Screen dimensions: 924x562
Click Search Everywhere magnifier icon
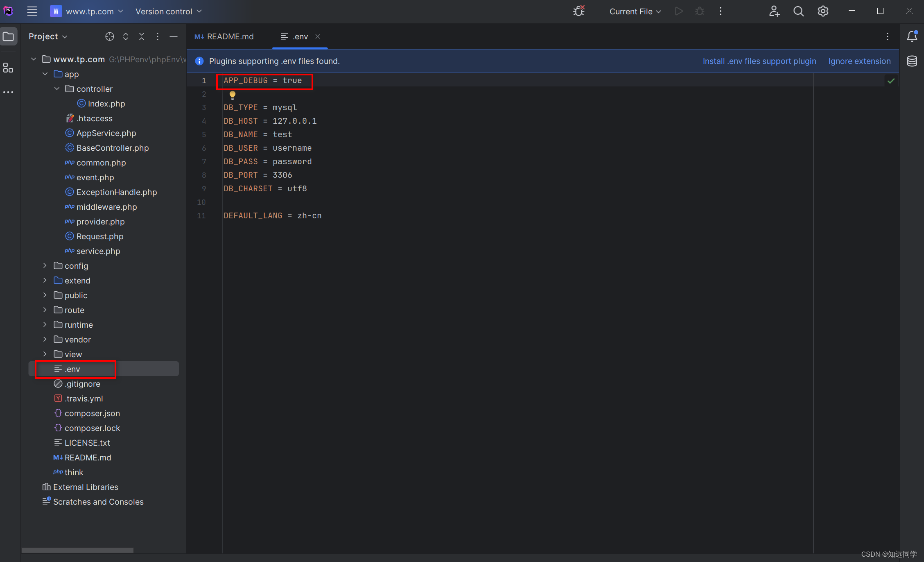click(798, 11)
